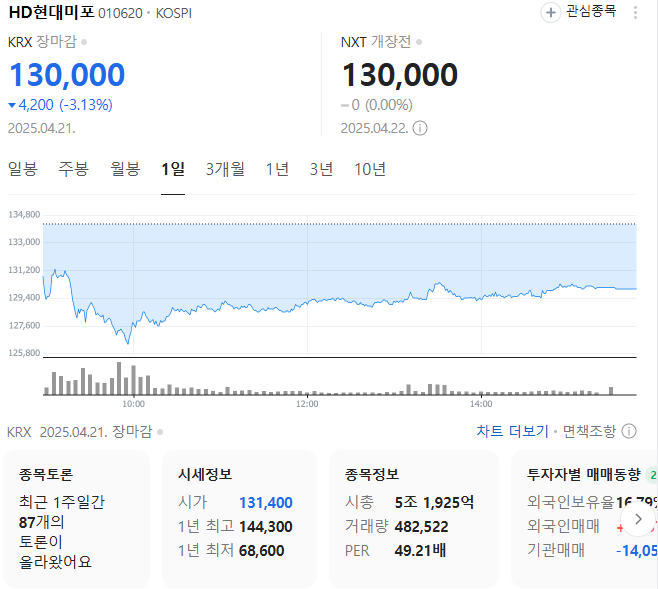Open the 면책조항 link
This screenshot has width=658, height=589.
[589, 431]
